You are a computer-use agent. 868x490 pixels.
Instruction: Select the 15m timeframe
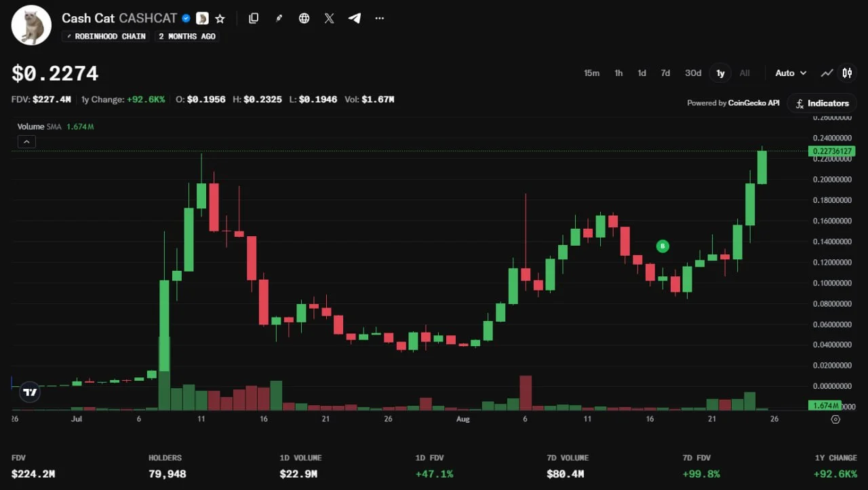pyautogui.click(x=591, y=73)
